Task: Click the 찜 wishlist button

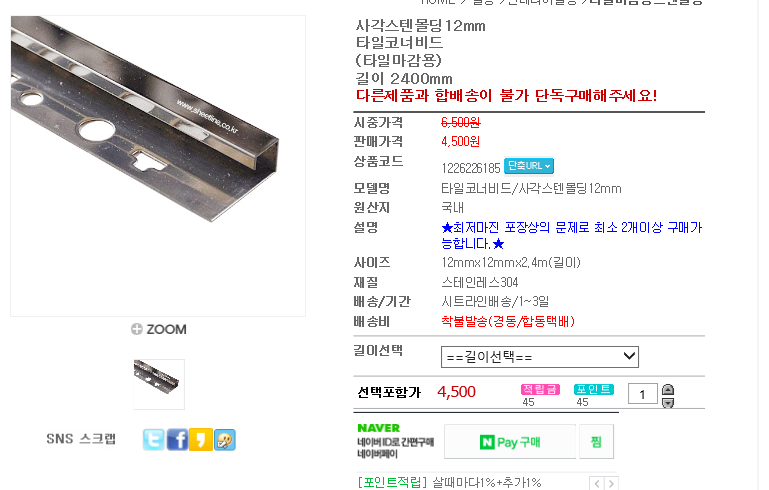Action: click(x=596, y=442)
